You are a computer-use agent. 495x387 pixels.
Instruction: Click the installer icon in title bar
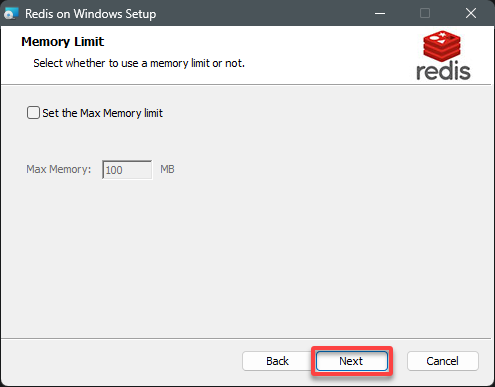pos(11,14)
